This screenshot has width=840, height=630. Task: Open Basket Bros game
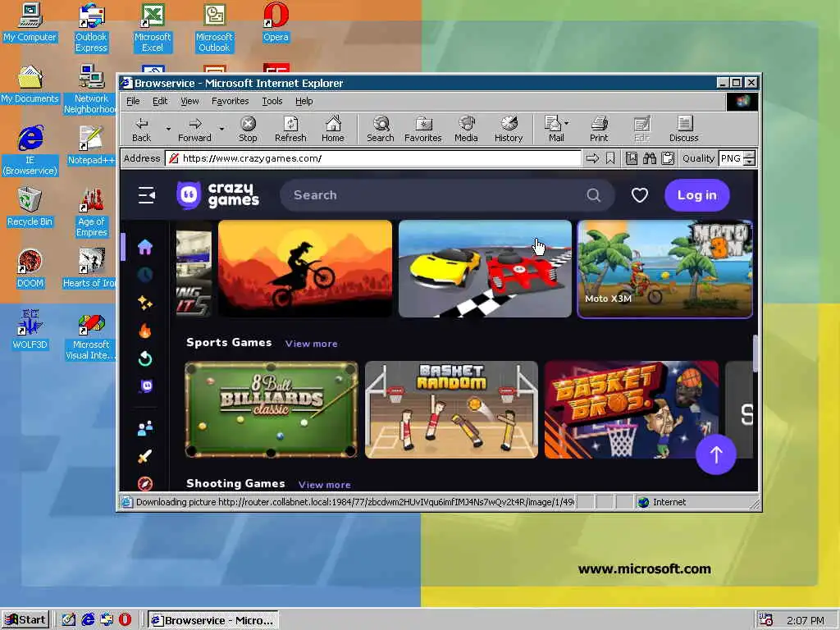(x=631, y=410)
